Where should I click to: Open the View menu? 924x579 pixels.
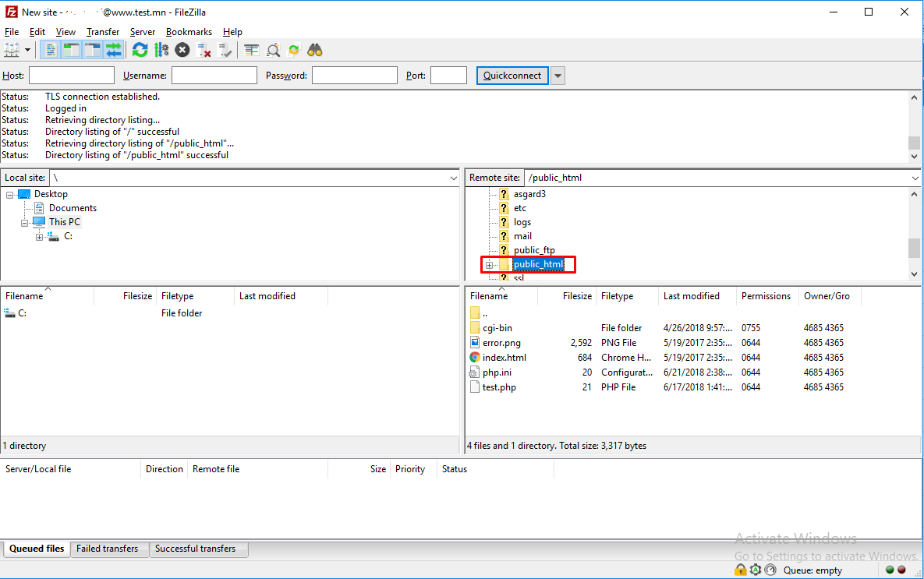(65, 32)
